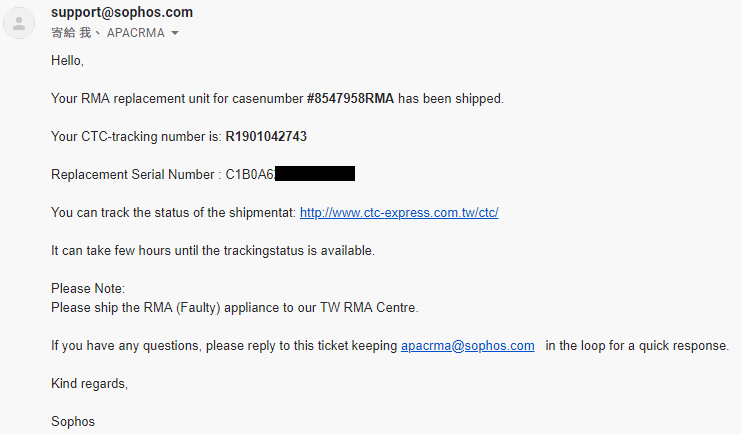The height and width of the screenshot is (434, 741).
Task: Click the 'Your CTC-tracking number is' label
Action: tap(136, 137)
